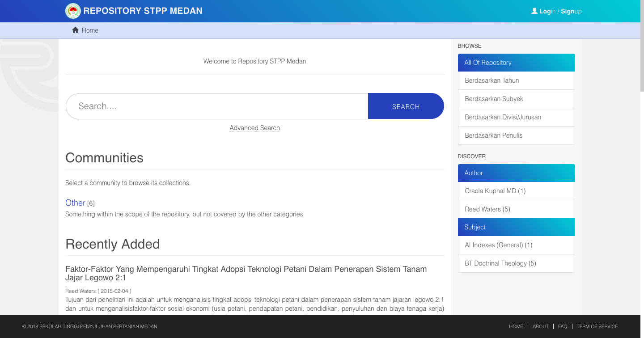Go to Home in breadcrumb bar
The width and height of the screenshot is (644, 338).
pyautogui.click(x=90, y=30)
